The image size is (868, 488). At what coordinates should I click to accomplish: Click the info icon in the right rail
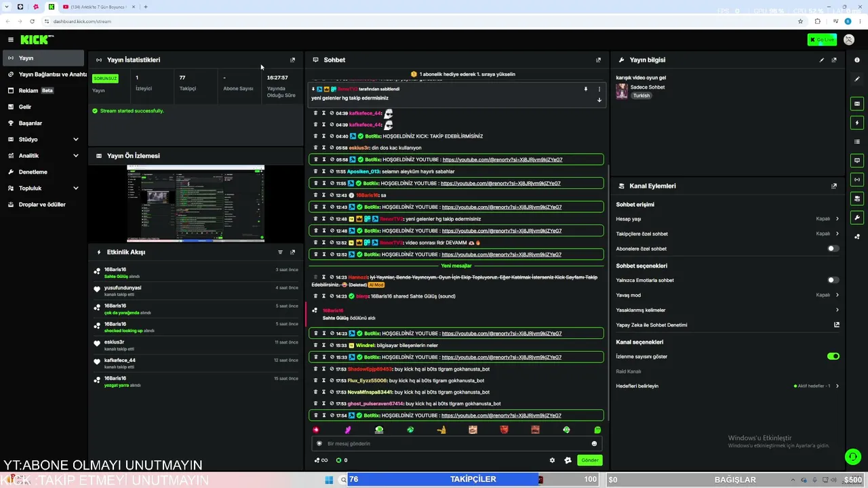tap(857, 60)
